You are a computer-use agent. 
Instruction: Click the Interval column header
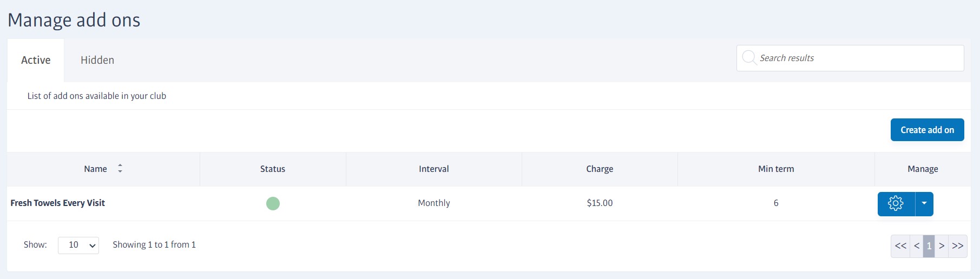(x=434, y=169)
